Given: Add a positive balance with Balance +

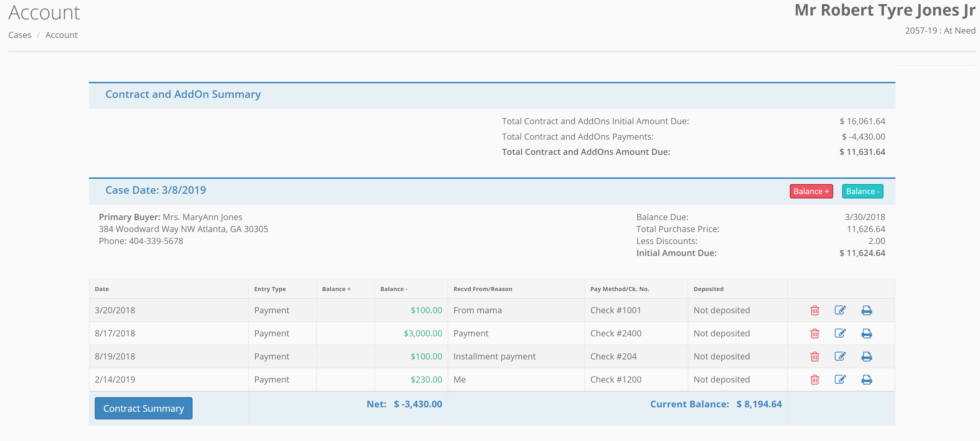Looking at the screenshot, I should [x=811, y=191].
